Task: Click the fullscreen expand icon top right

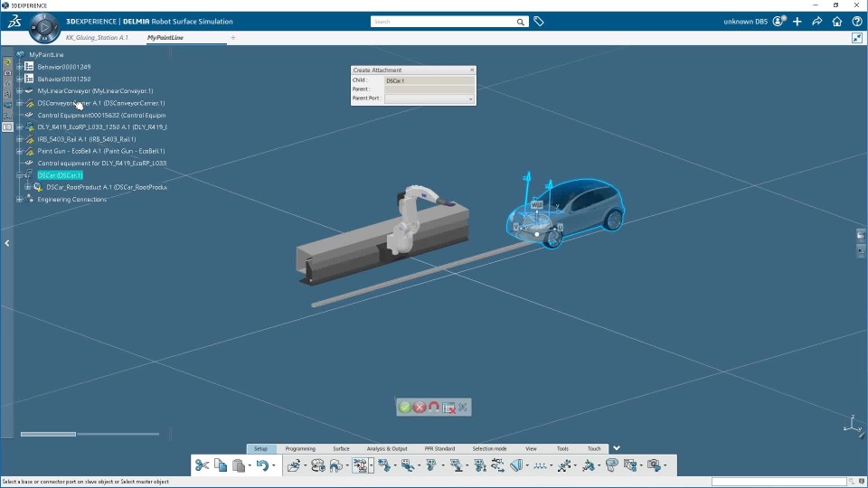Action: click(857, 38)
